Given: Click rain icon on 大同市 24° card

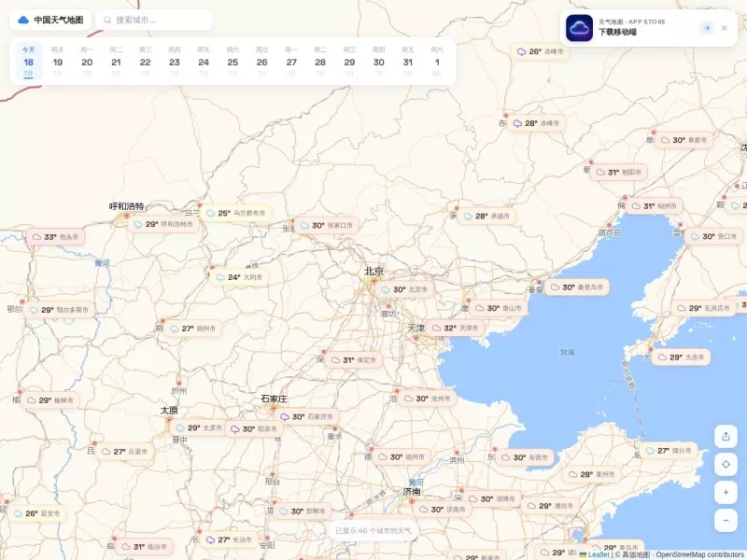Looking at the screenshot, I should pos(220,277).
